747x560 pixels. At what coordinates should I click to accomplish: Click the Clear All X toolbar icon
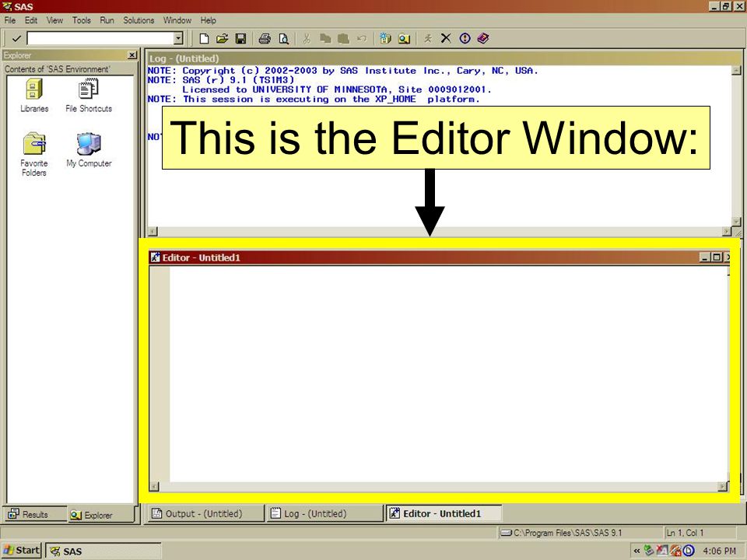coord(446,39)
